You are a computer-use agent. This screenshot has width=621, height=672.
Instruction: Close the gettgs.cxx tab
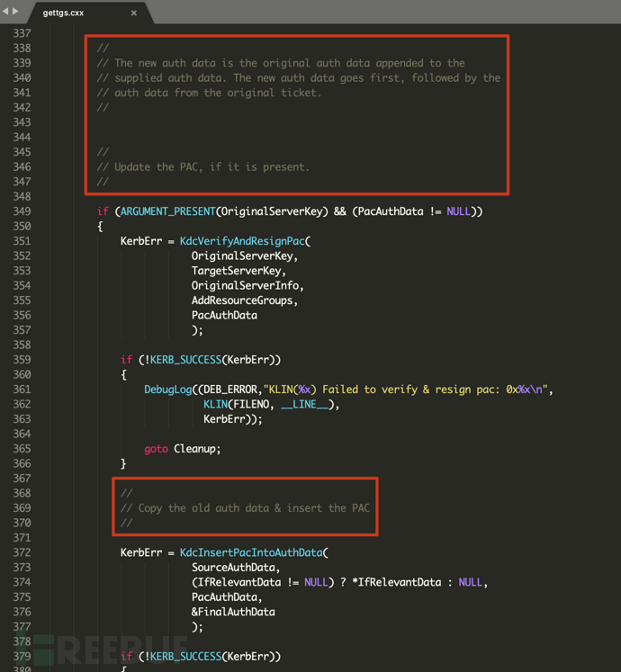[x=134, y=13]
